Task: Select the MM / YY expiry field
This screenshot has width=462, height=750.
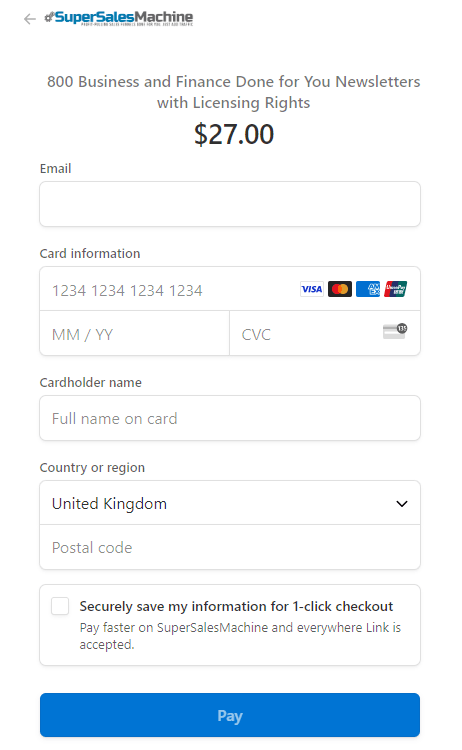Action: (135, 333)
